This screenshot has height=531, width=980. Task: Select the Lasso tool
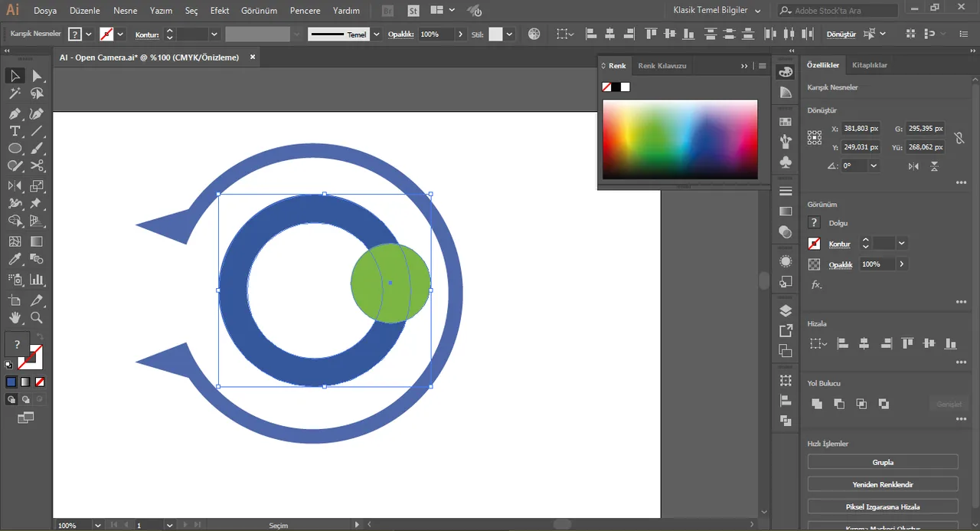pos(37,93)
